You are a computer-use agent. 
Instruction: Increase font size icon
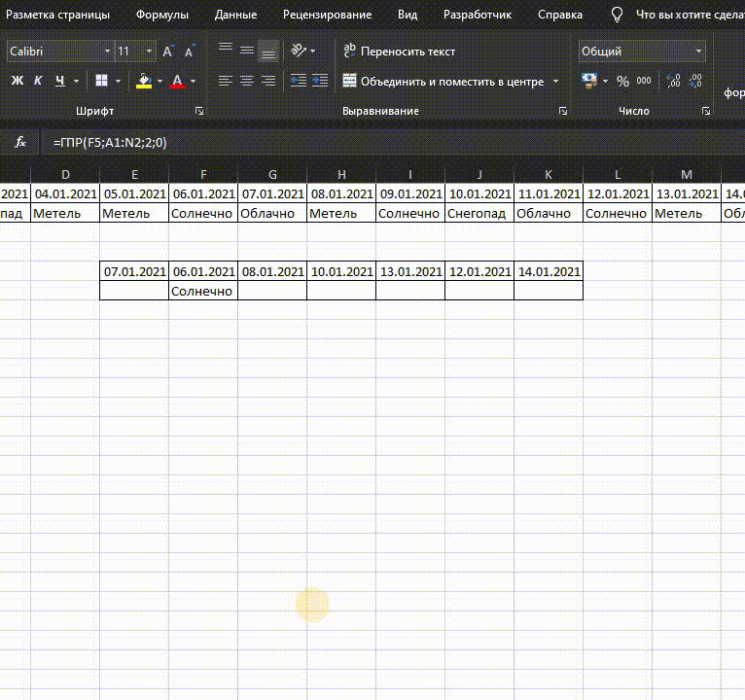pyautogui.click(x=167, y=52)
